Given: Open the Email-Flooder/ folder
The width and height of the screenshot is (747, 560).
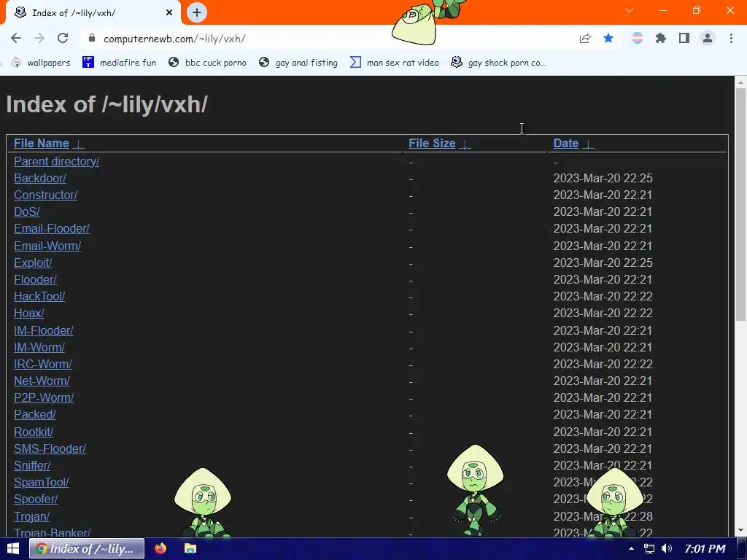Looking at the screenshot, I should pyautogui.click(x=52, y=228).
